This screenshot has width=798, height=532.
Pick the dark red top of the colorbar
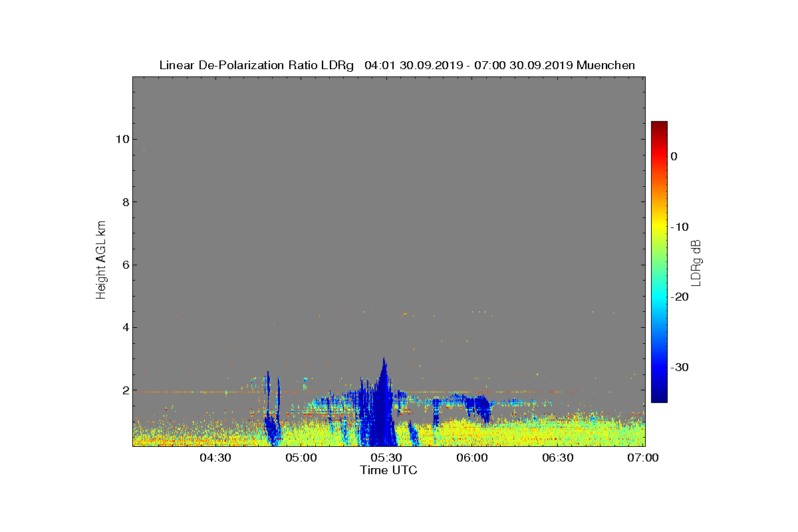pos(659,126)
